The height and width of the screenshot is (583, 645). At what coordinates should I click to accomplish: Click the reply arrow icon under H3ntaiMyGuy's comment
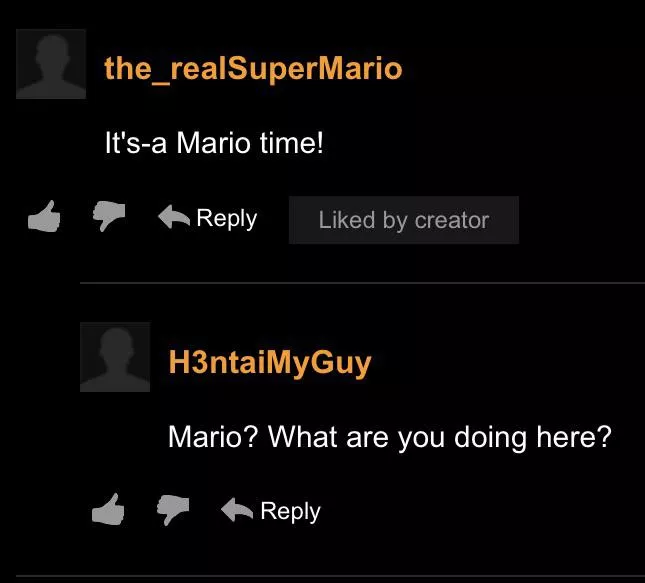coord(237,510)
